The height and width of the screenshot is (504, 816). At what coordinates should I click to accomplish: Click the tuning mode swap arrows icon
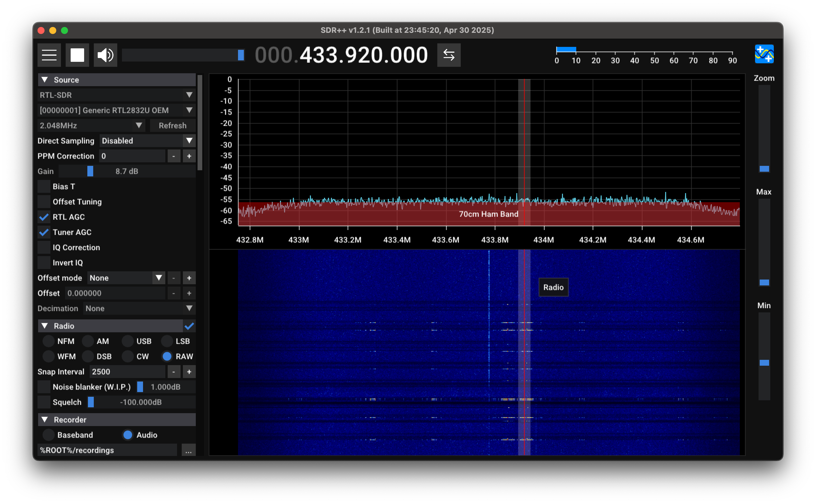tap(449, 55)
